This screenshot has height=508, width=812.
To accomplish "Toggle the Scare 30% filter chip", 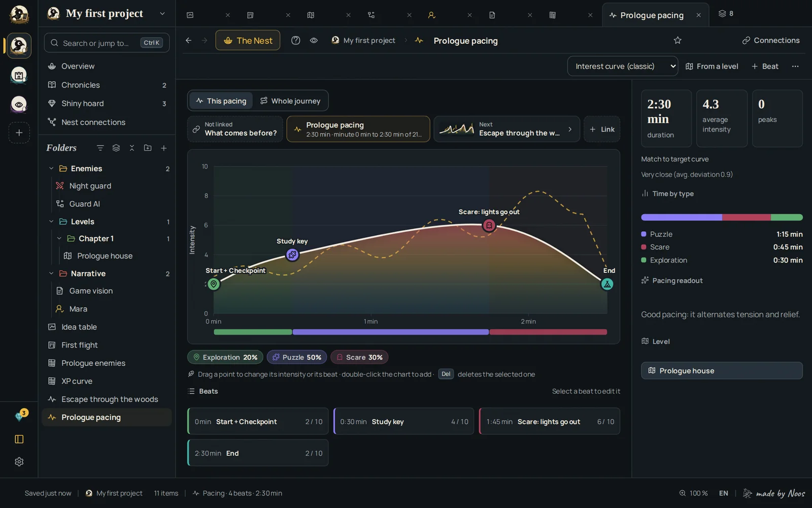I will click(x=359, y=357).
